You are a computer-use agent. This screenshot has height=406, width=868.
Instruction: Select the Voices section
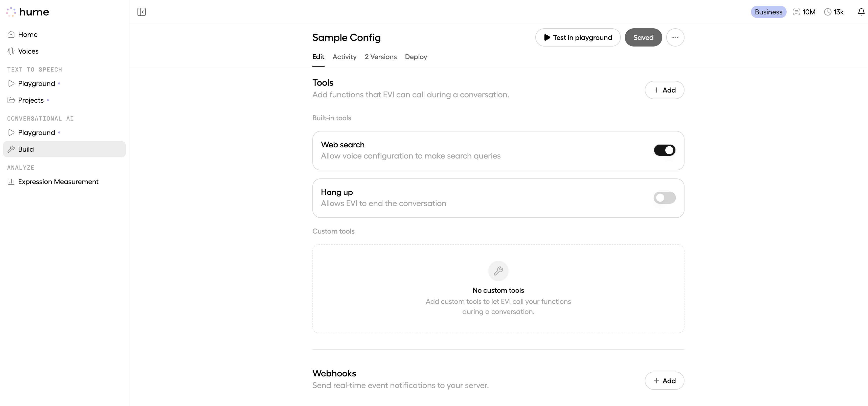tap(28, 51)
